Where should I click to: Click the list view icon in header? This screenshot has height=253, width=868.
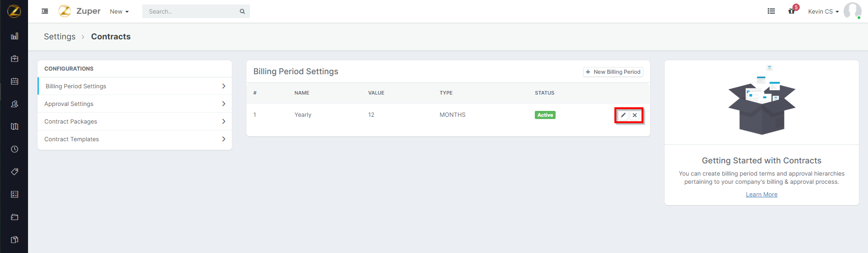[771, 11]
